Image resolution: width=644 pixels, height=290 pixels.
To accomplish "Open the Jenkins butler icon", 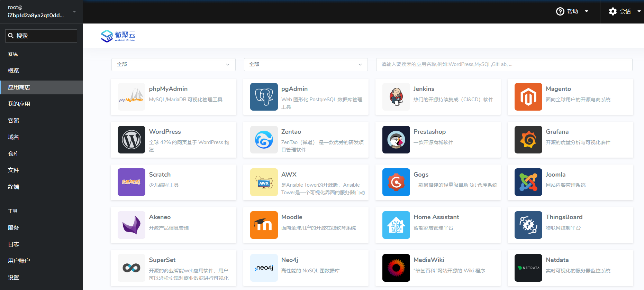I will (x=396, y=97).
